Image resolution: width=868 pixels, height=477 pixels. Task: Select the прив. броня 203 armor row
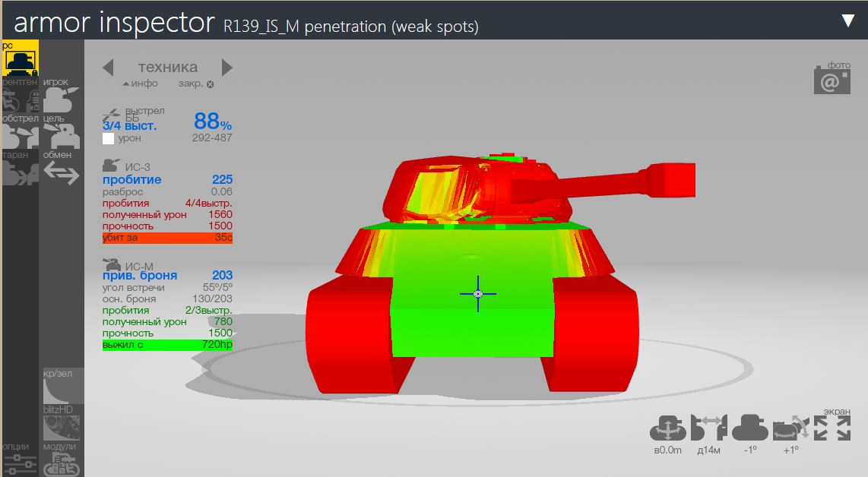[167, 275]
